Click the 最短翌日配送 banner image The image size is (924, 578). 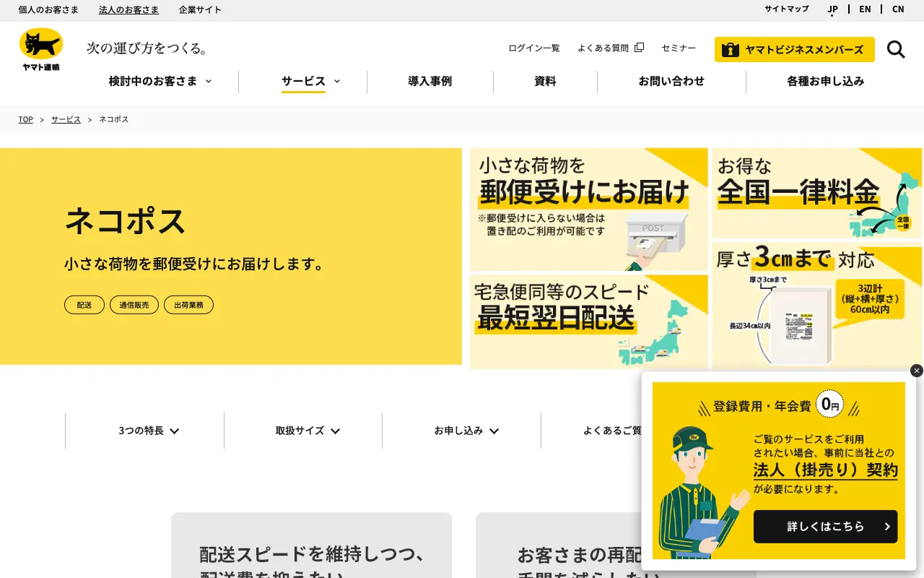pyautogui.click(x=589, y=322)
